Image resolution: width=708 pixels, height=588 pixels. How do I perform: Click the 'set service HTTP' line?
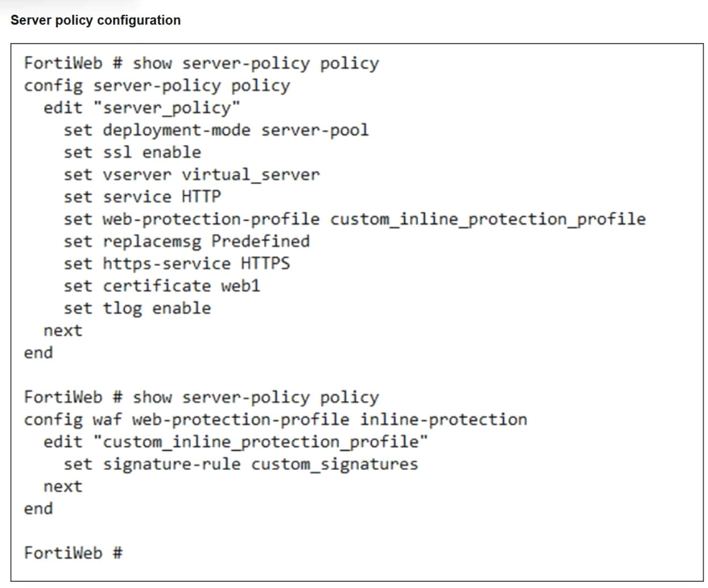pos(142,196)
